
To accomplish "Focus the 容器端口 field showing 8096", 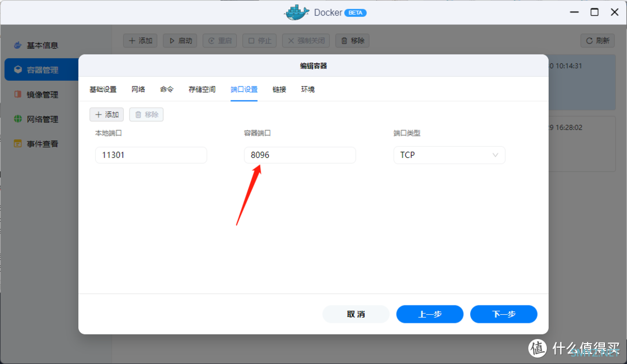I will (300, 155).
